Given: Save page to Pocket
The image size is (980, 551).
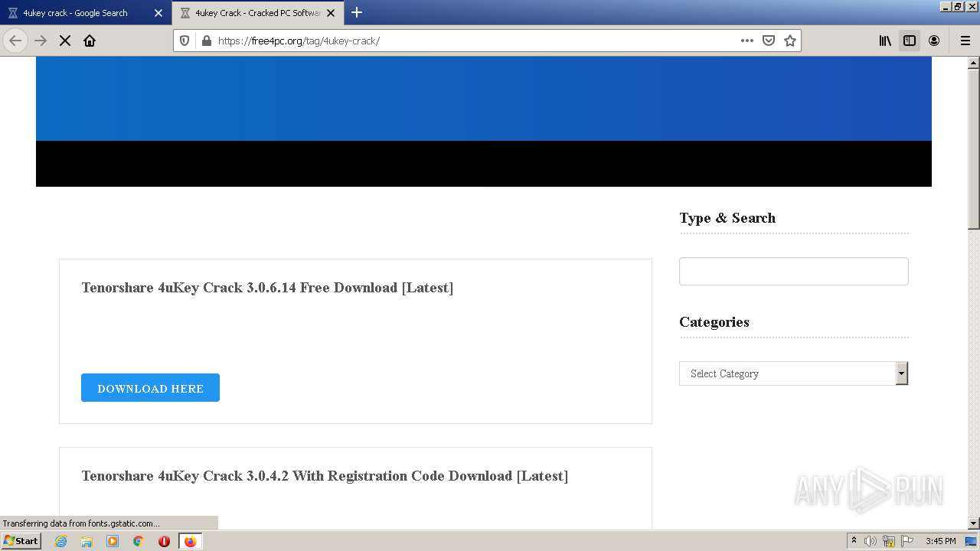Looking at the screenshot, I should point(769,41).
